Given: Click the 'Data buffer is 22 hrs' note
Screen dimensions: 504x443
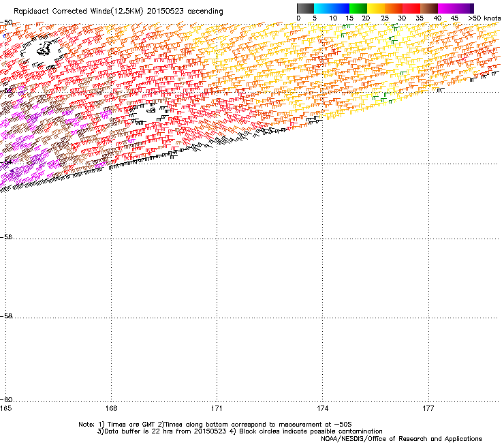Looking at the screenshot, I should click(240, 431).
